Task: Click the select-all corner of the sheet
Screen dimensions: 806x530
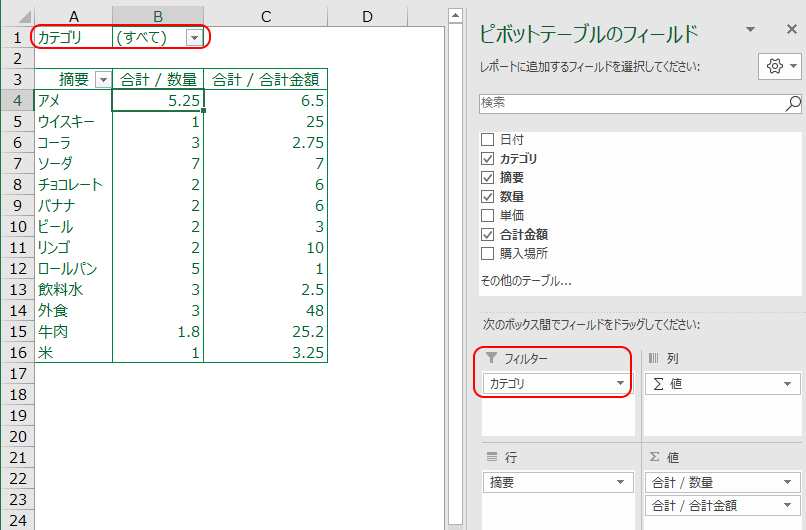Action: (x=18, y=16)
